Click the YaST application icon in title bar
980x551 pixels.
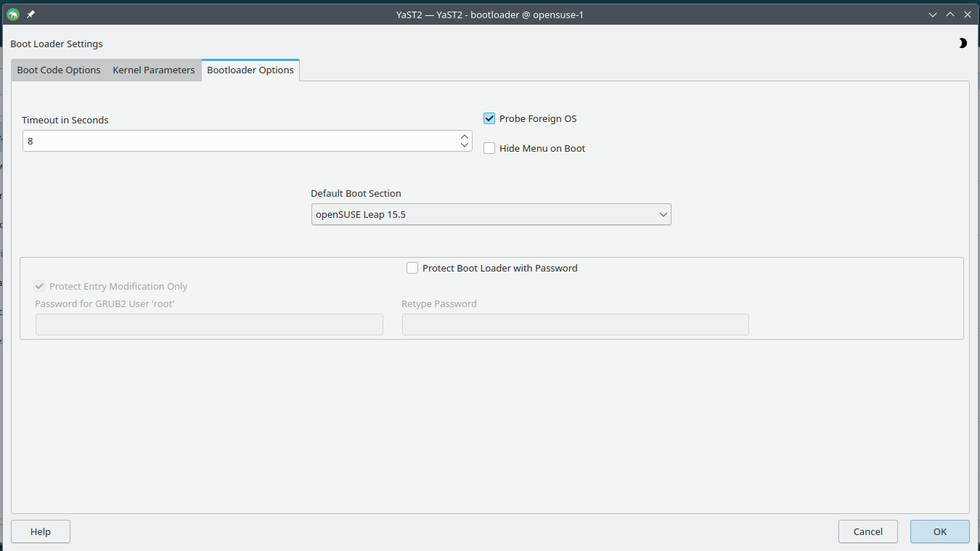coord(12,14)
